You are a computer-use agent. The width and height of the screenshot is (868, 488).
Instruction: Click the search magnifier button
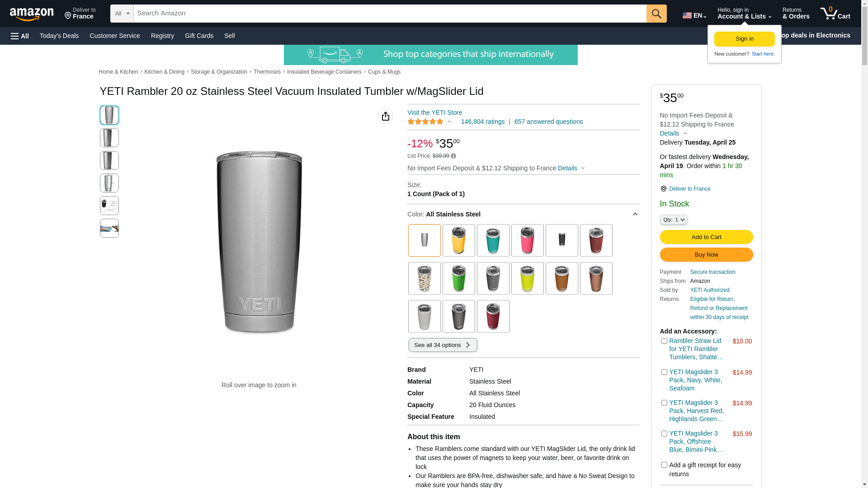pyautogui.click(x=656, y=14)
